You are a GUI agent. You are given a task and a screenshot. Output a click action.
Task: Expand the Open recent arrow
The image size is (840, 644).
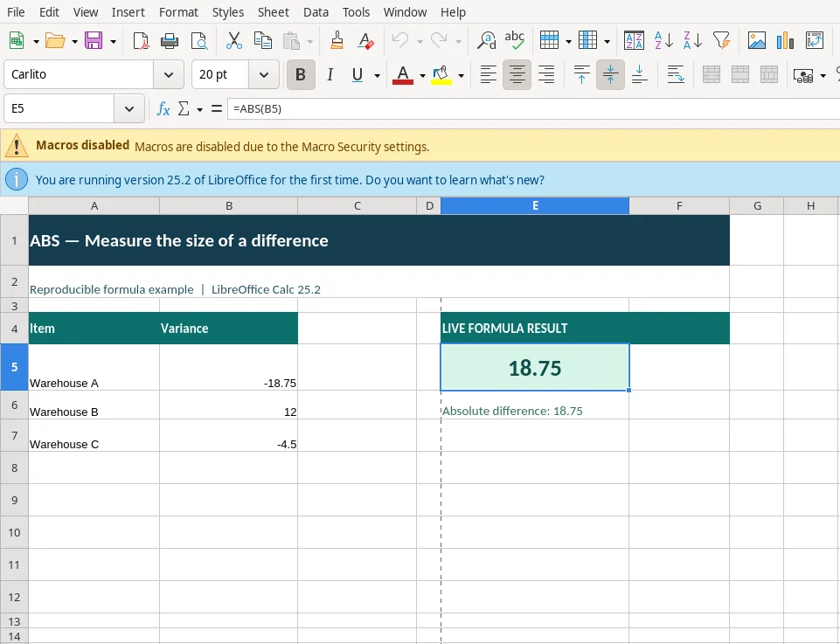[74, 41]
